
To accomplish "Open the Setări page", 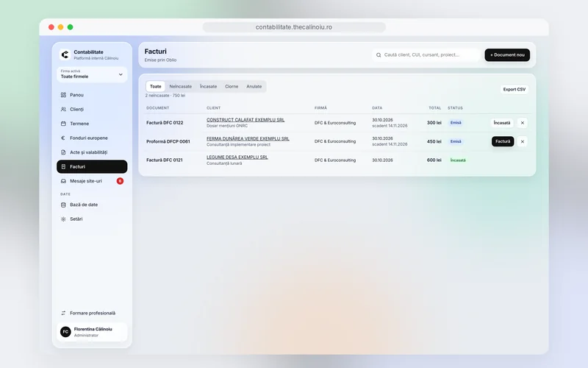I will click(x=92, y=219).
